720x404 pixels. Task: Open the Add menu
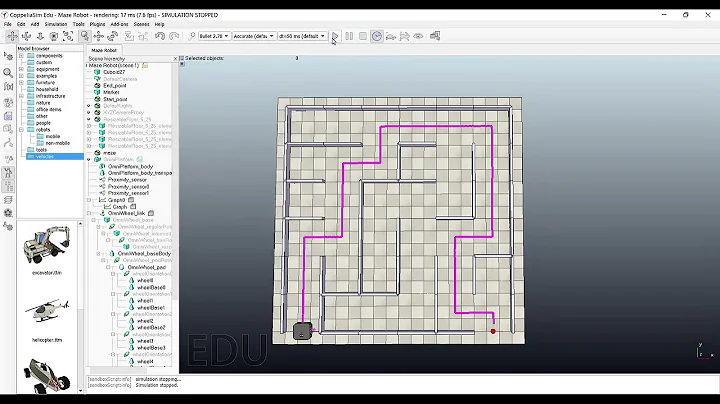tap(35, 24)
